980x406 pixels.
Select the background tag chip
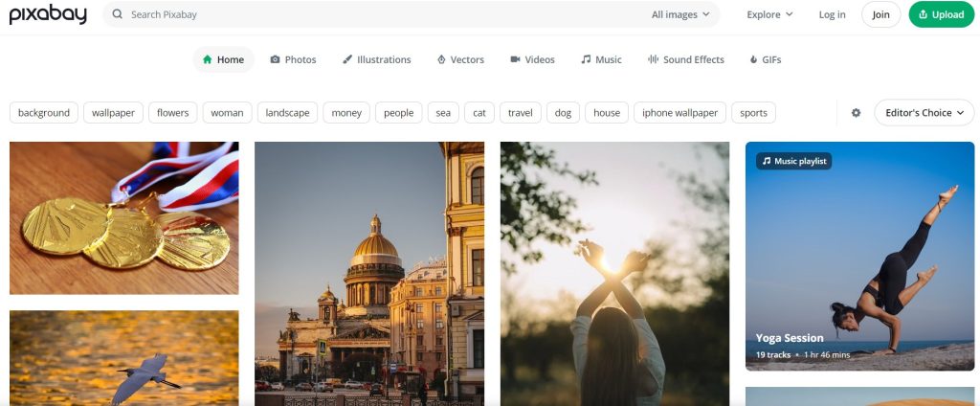[x=44, y=113]
